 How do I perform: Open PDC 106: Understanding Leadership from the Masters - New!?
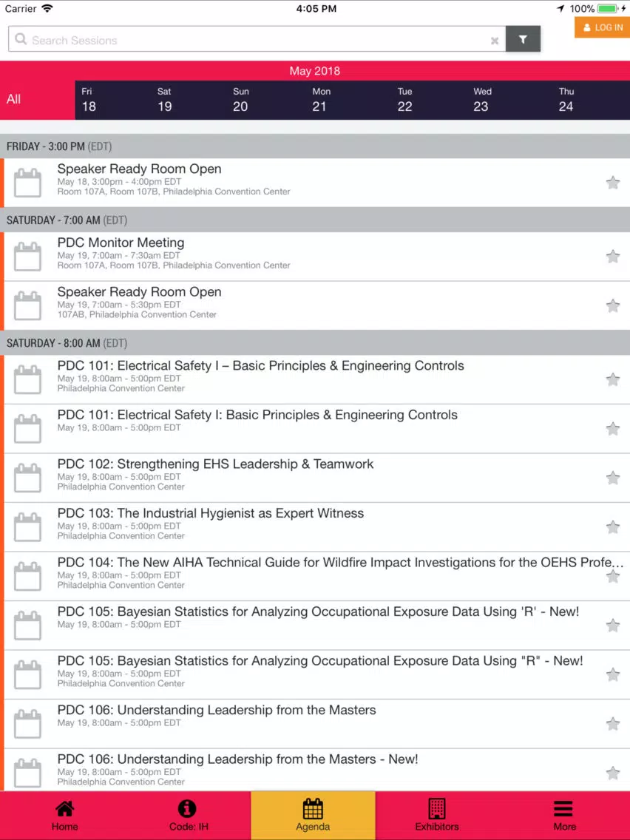click(238, 759)
